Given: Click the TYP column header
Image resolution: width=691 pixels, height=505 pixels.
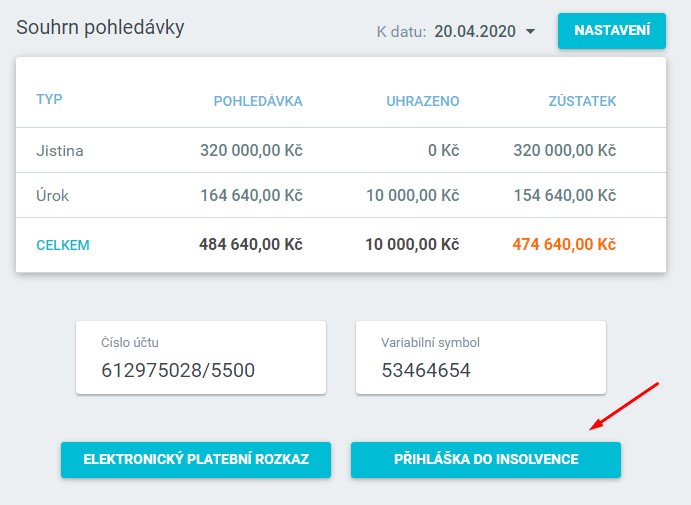Looking at the screenshot, I should click(x=49, y=100).
